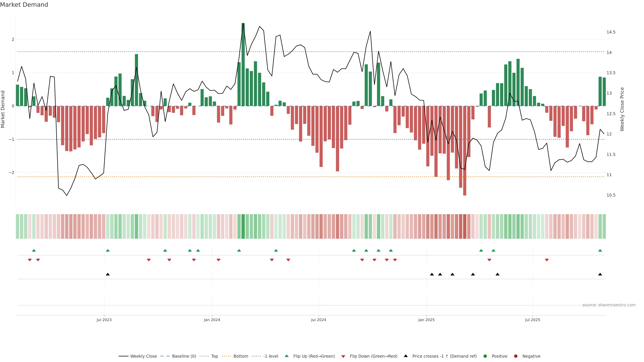The height and width of the screenshot is (362, 644).
Task: Click the source sharemaestro.com text
Action: pos(609,305)
